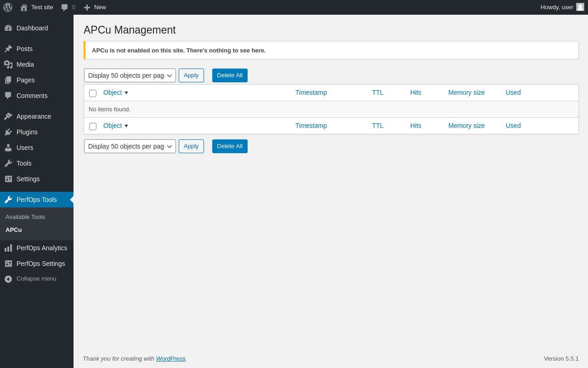588x368 pixels.
Task: Sort by TTL in table footer
Action: tap(378, 126)
